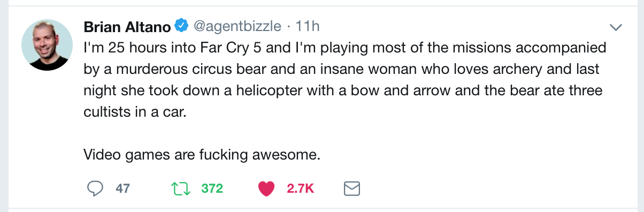The width and height of the screenshot is (644, 212).
Task: Open the 11h timestamp permalink
Action: (307, 26)
